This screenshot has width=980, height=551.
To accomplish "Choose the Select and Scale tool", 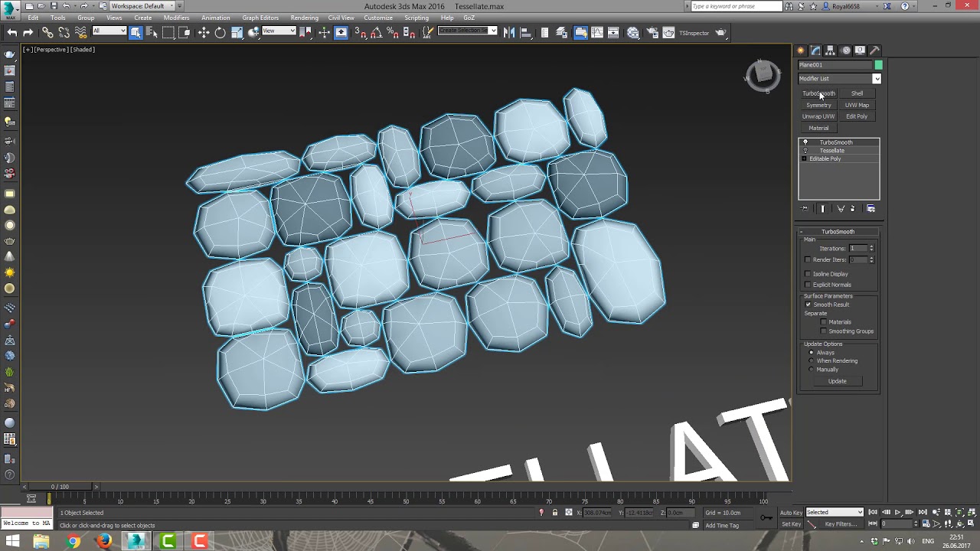I will point(237,32).
